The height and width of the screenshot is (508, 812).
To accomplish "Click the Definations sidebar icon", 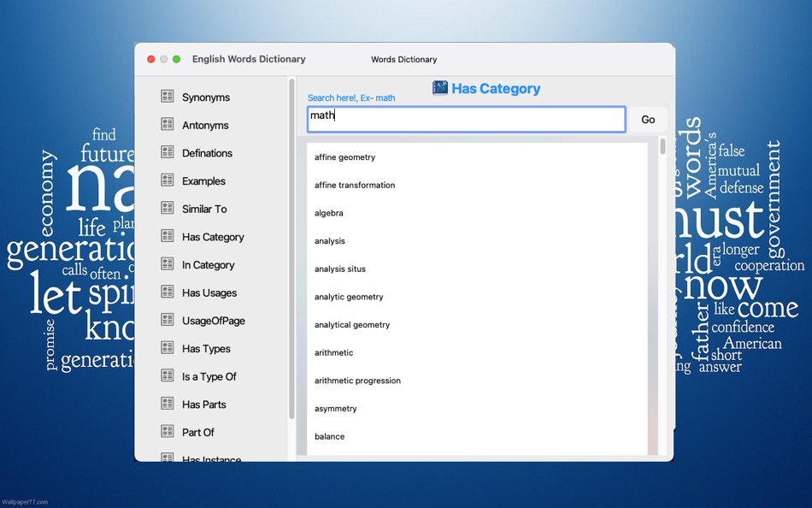I will pos(167,152).
